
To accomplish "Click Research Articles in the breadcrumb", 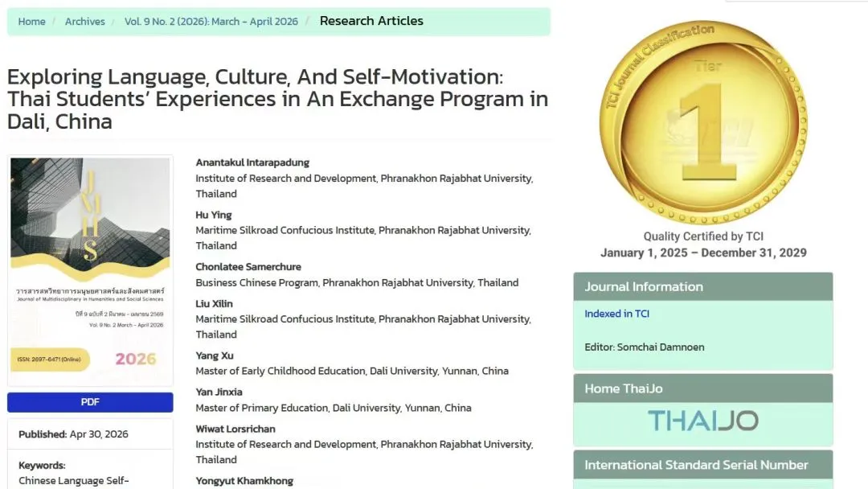I will pyautogui.click(x=371, y=21).
